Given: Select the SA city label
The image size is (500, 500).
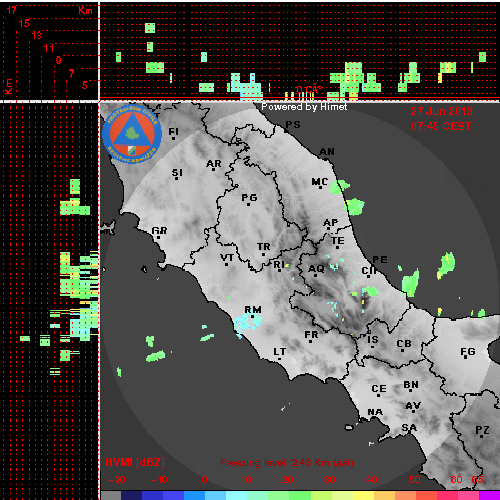Looking at the screenshot, I should (409, 427).
